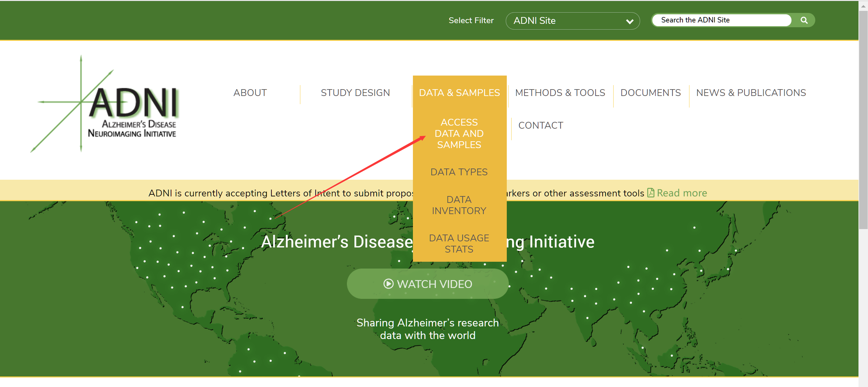Viewport: 868px width, 387px height.
Task: Open the Documents menu
Action: pyautogui.click(x=650, y=93)
